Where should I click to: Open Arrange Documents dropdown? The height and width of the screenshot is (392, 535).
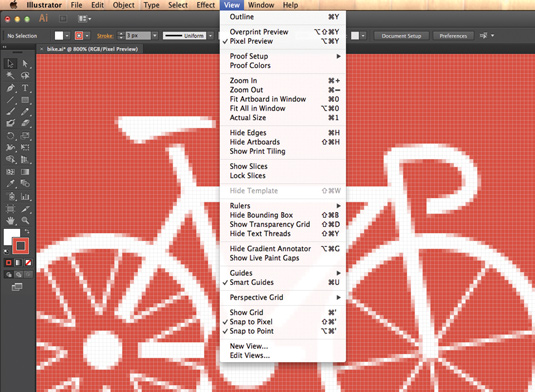coord(84,18)
